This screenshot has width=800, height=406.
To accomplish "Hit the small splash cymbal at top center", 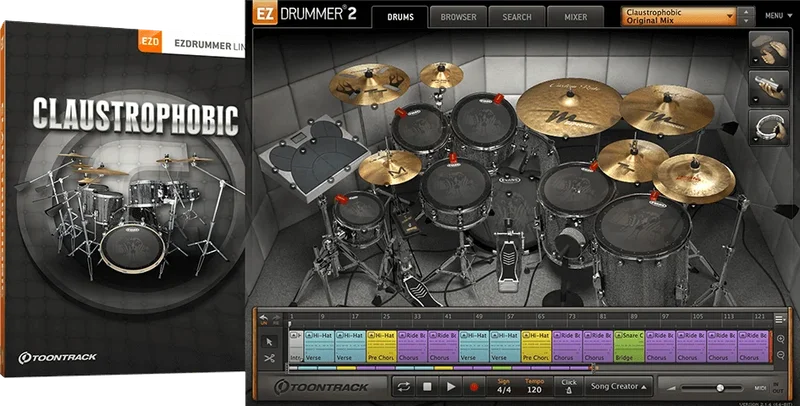I will click(441, 75).
